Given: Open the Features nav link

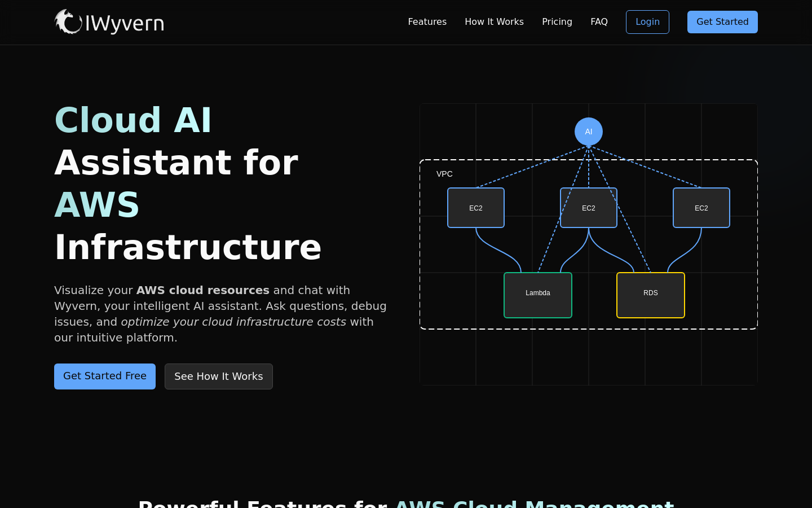Looking at the screenshot, I should [x=427, y=21].
